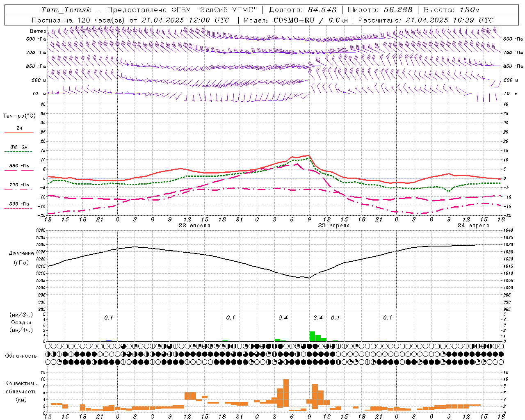Click the wind panel's left "500 м" level label
525x420 pixels.
[39, 80]
